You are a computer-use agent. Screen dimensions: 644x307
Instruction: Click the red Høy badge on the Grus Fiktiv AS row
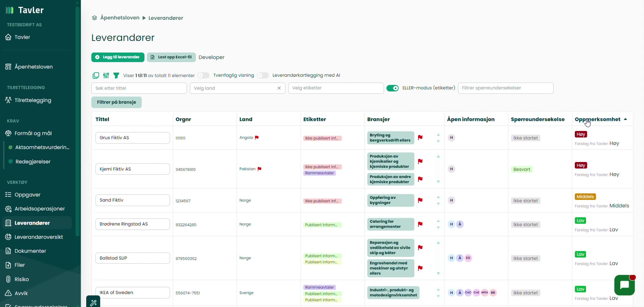(581, 134)
